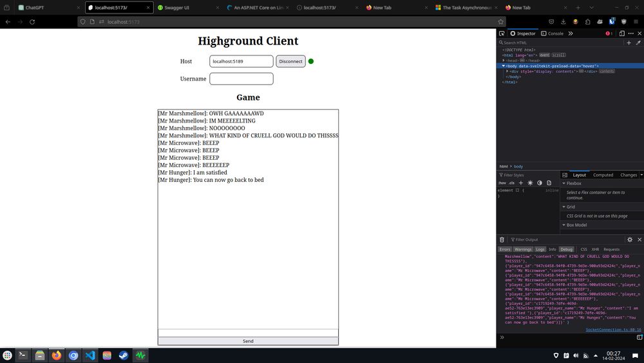The image size is (644, 363).
Task: Bookmark this page with the star icon
Action: (x=500, y=22)
